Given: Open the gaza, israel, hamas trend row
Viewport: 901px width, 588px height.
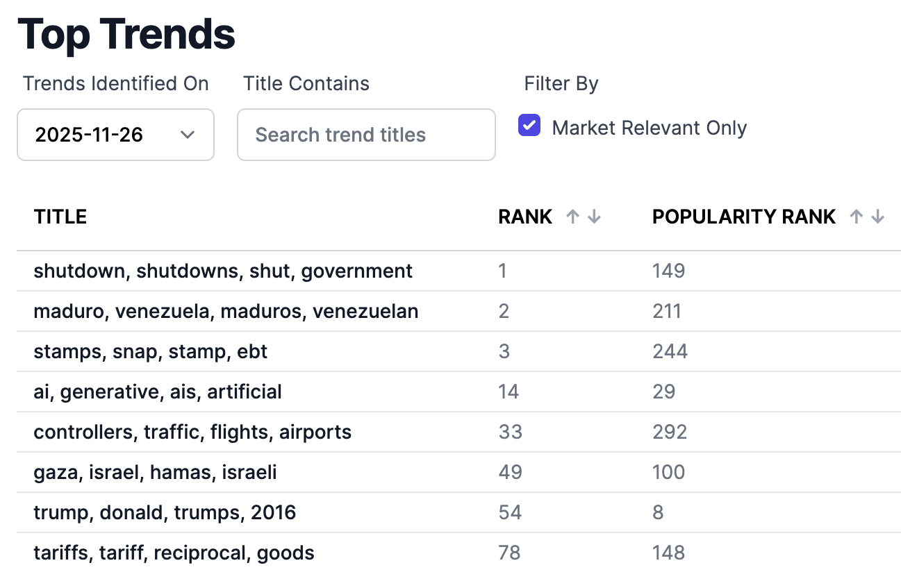Looking at the screenshot, I should pos(154,472).
